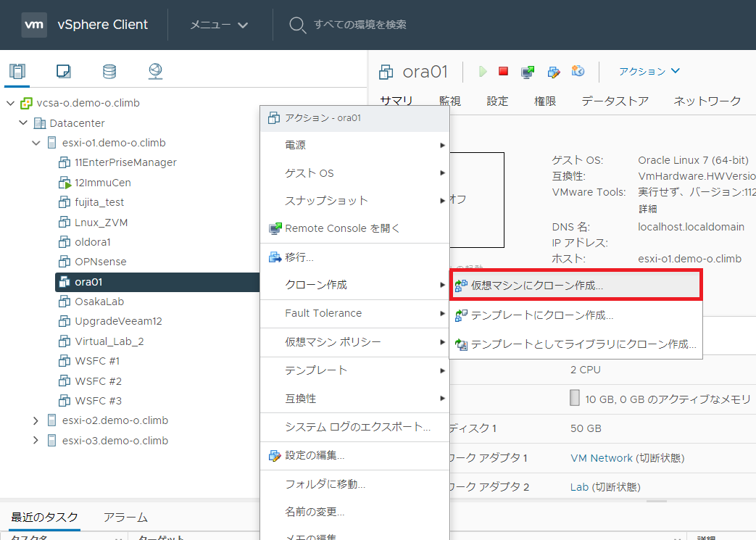Select 名前の変更... menu entry
This screenshot has height=540, width=756.
pos(355,512)
